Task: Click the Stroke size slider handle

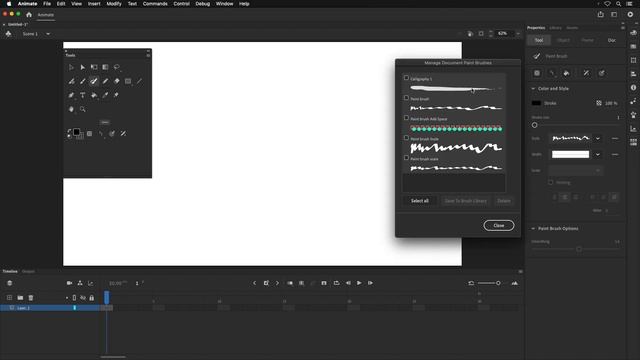Action: tap(535, 125)
